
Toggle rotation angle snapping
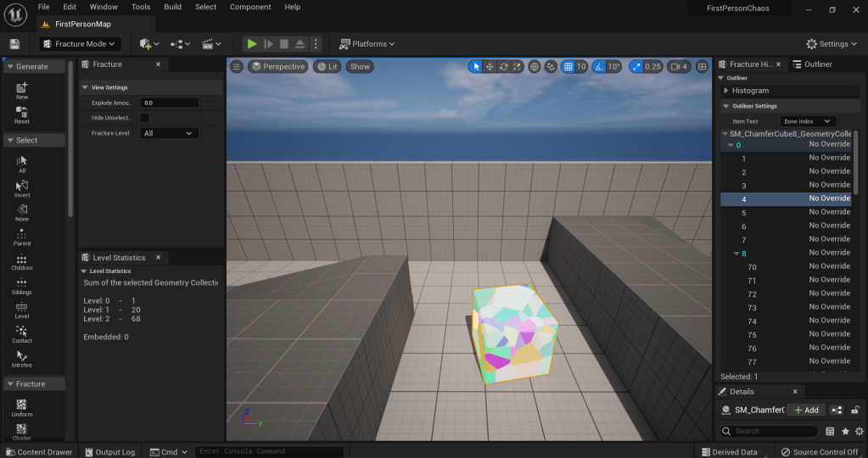[600, 66]
